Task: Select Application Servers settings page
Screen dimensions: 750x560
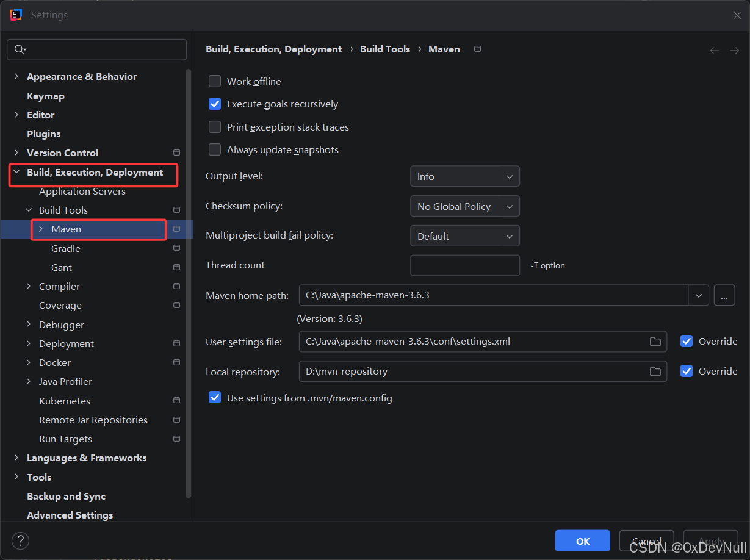Action: (82, 191)
